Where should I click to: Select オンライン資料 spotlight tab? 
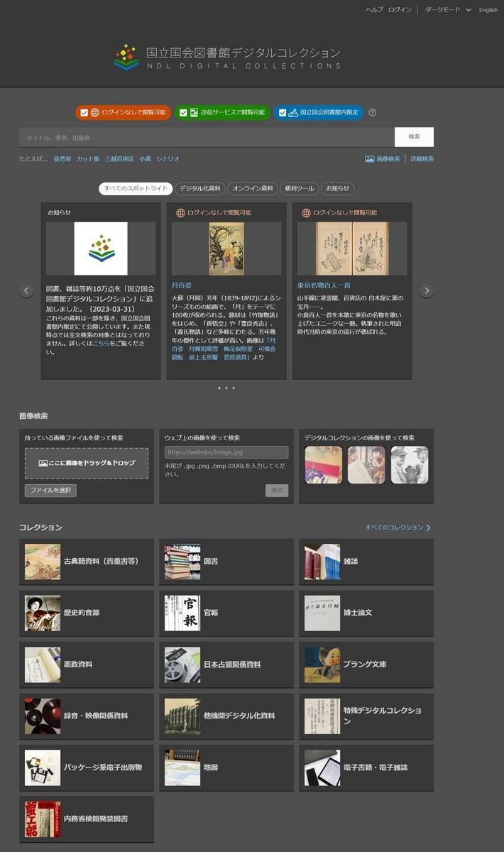pyautogui.click(x=253, y=189)
